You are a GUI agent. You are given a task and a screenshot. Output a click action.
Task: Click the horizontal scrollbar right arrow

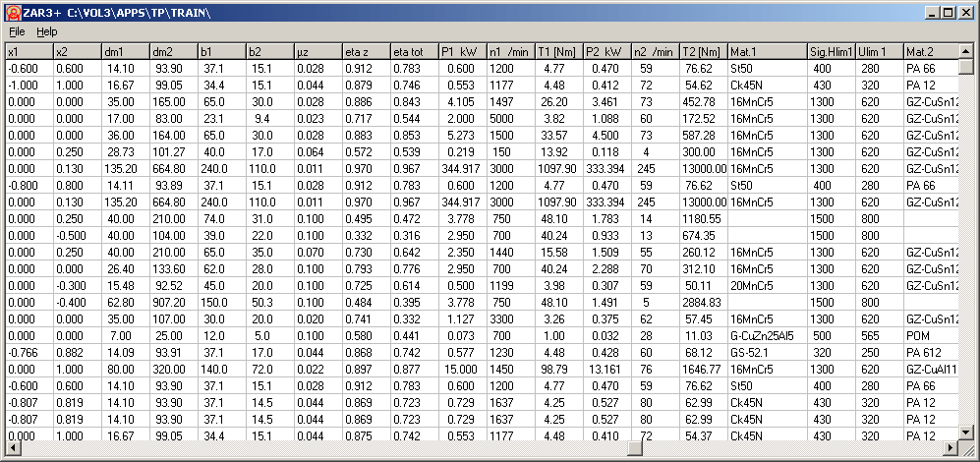tap(950, 448)
